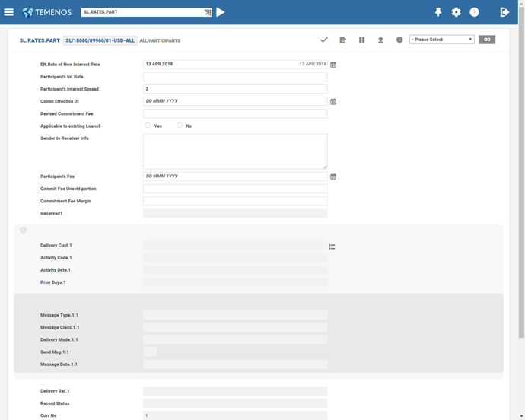Viewport: 525px width, 420px height.
Task: Expand the multi-value group plus icon
Action: (24, 230)
